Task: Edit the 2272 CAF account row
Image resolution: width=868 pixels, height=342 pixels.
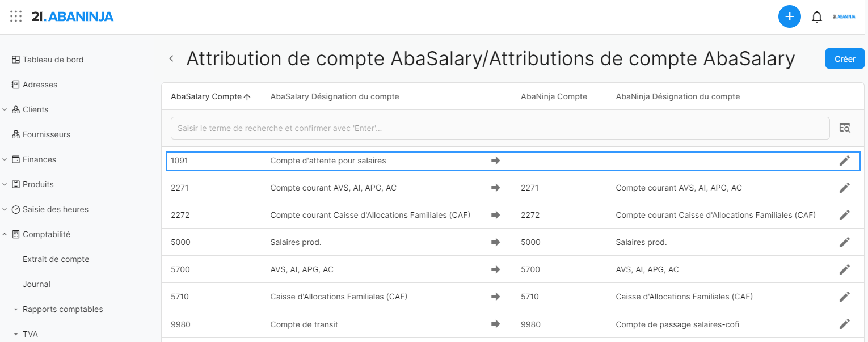Action: (845, 215)
